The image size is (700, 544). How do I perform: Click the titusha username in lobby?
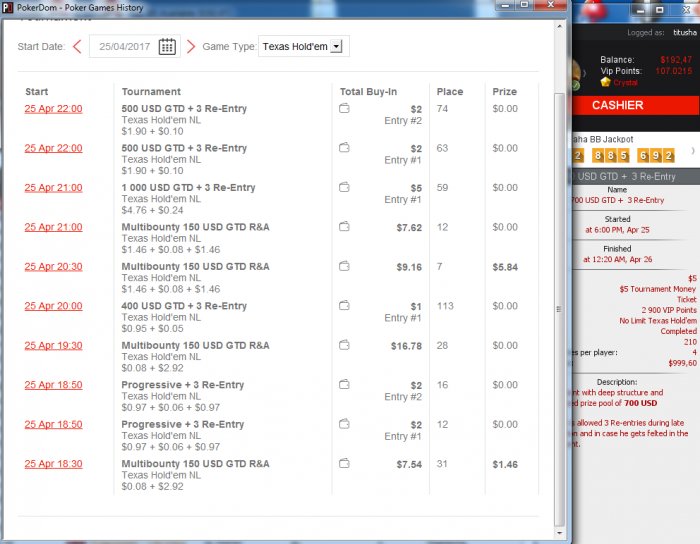(x=685, y=33)
